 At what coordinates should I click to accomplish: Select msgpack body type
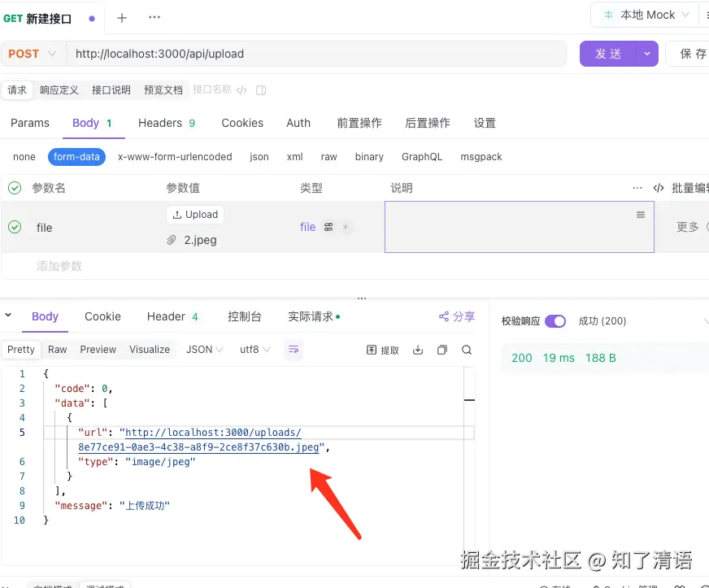[481, 157]
